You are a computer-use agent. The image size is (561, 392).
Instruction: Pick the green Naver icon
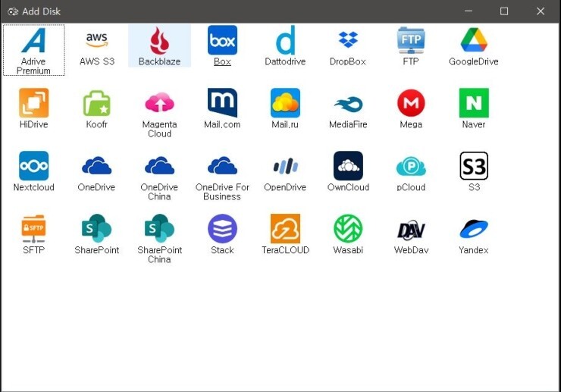(x=474, y=103)
